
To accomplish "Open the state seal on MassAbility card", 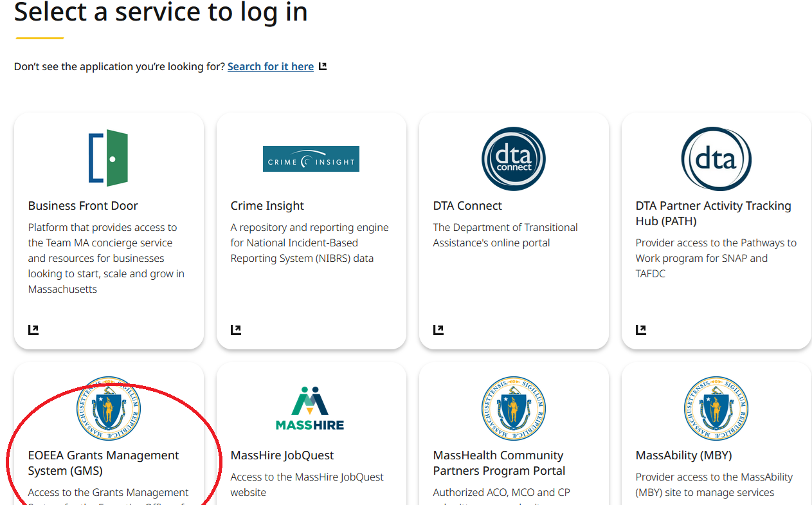I will [716, 409].
